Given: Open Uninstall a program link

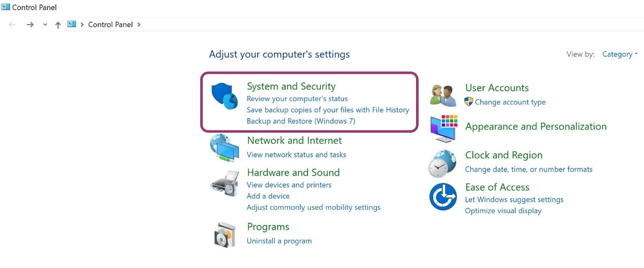Looking at the screenshot, I should [x=279, y=241].
